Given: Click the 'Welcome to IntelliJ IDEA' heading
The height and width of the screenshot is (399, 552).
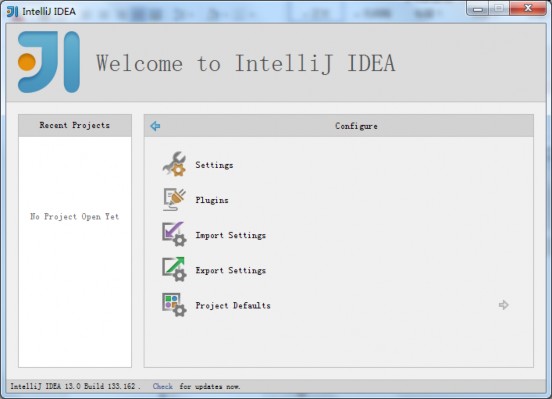Looking at the screenshot, I should point(246,63).
